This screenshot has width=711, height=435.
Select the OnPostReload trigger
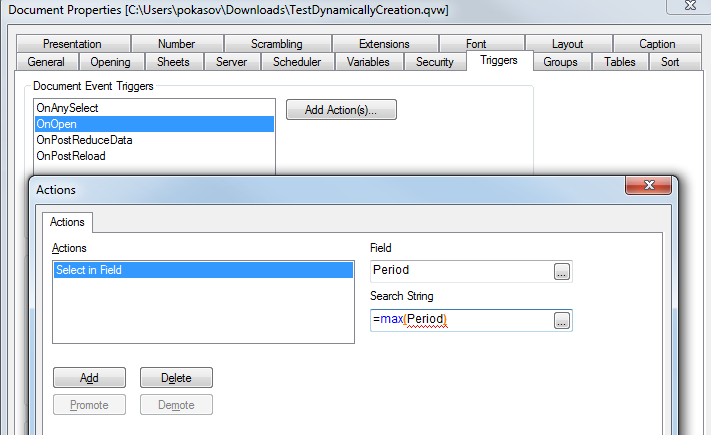[x=155, y=156]
